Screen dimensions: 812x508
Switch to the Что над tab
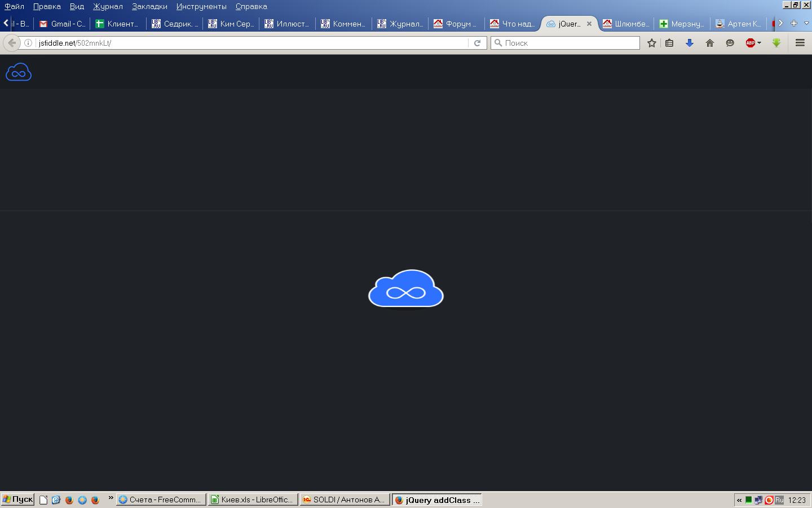[x=513, y=24]
